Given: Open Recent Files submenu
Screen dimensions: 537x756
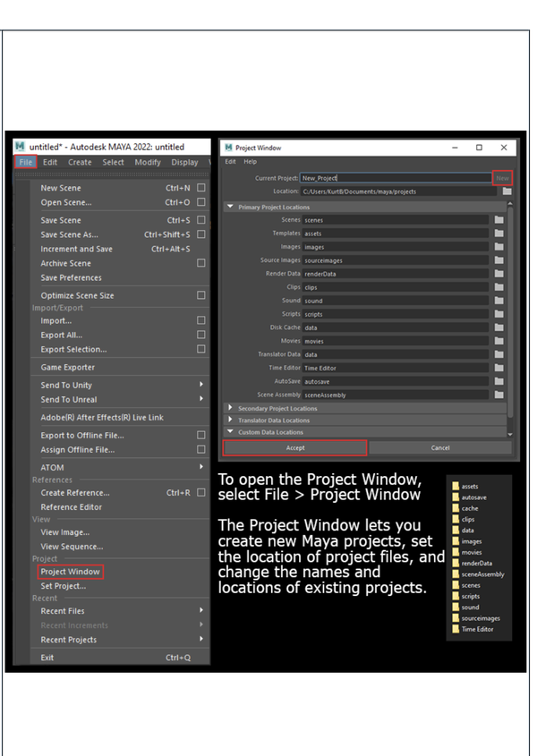Looking at the screenshot, I should [120, 611].
